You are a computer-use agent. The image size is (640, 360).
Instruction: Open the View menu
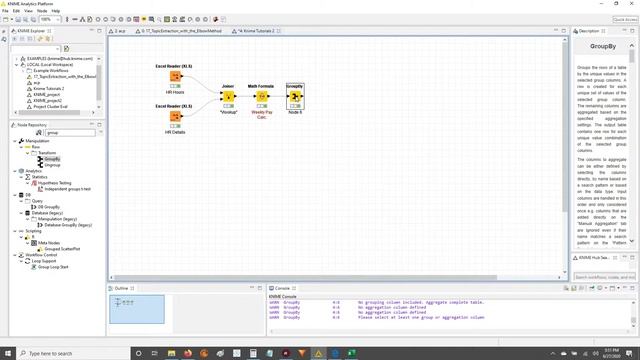point(29,11)
